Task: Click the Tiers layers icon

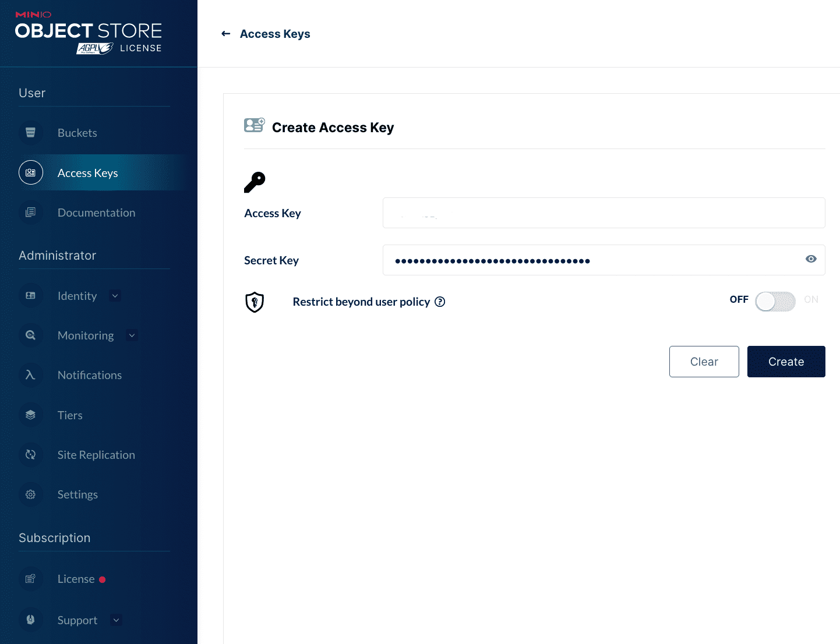Action: (x=30, y=415)
